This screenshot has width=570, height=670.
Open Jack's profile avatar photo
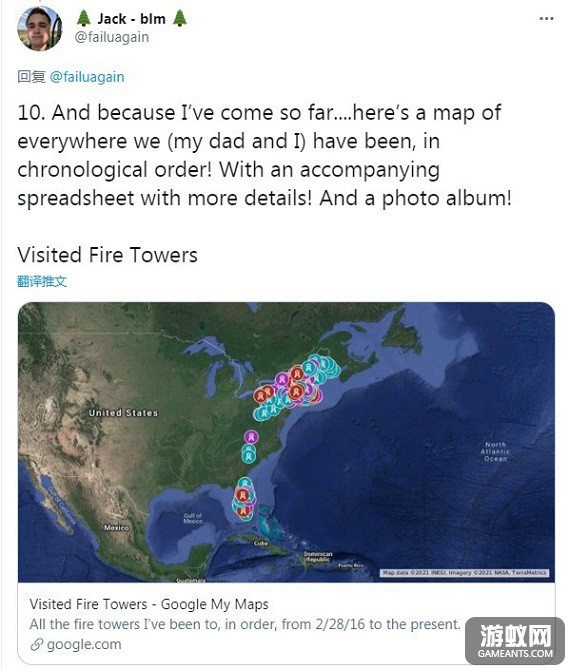[39, 28]
